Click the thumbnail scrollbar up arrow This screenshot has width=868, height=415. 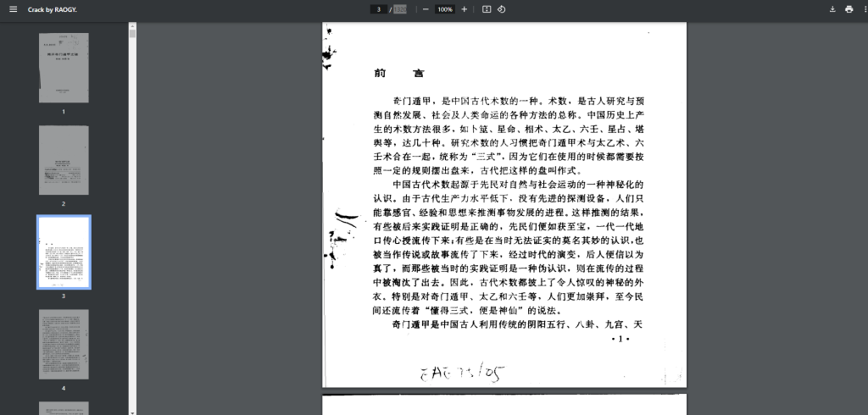click(132, 25)
